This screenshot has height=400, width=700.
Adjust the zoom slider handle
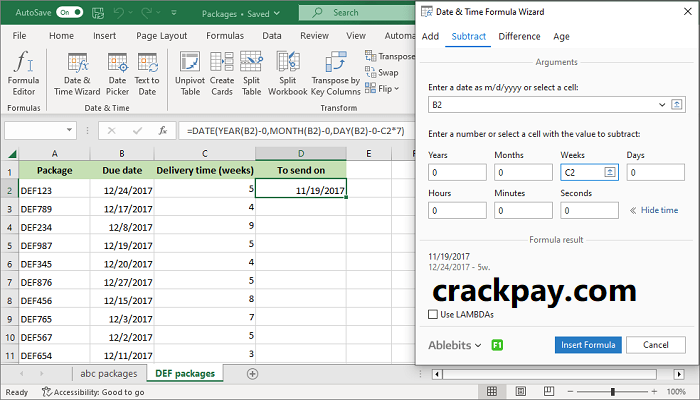[612, 392]
